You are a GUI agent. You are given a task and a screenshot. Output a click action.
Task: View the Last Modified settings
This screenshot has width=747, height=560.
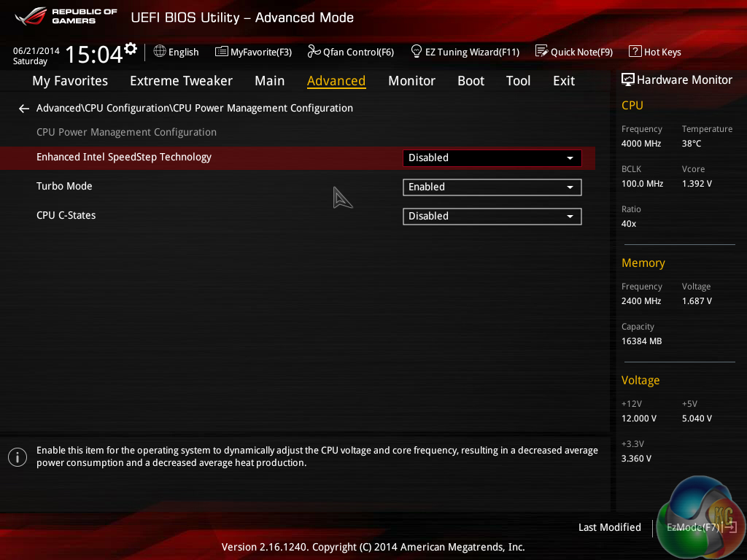pyautogui.click(x=609, y=527)
